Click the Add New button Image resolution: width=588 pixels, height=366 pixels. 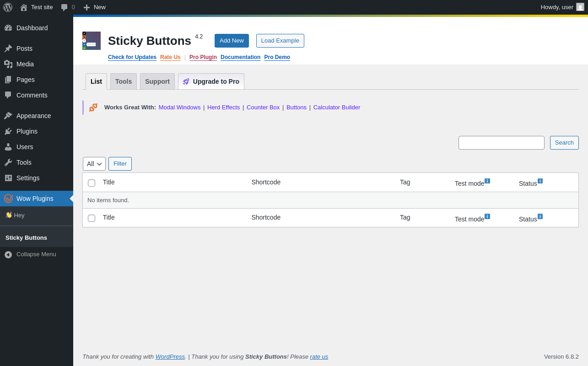[x=232, y=41]
